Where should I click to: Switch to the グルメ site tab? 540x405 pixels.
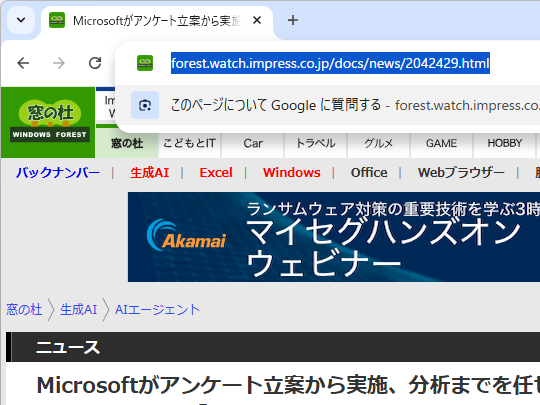pyautogui.click(x=379, y=143)
